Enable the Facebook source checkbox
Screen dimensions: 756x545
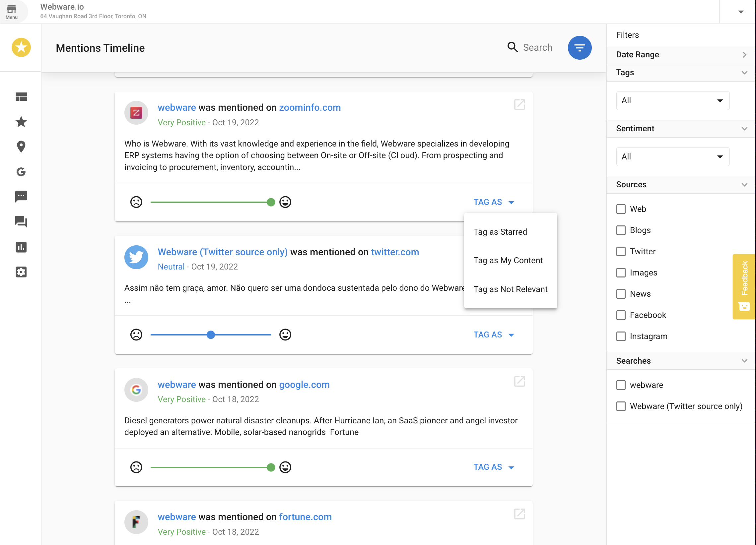coord(621,315)
